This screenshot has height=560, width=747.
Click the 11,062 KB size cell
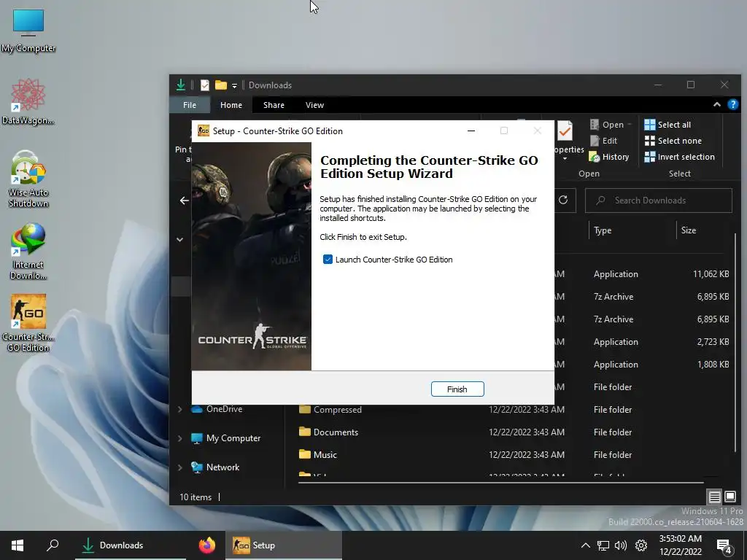[x=711, y=274]
